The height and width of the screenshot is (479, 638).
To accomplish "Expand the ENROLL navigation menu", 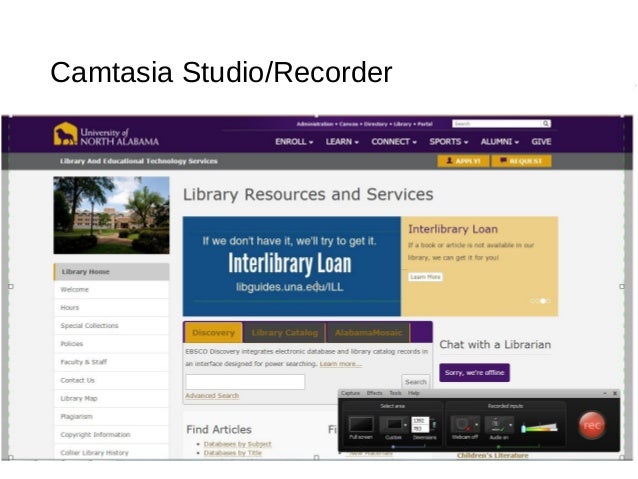I will [294, 142].
